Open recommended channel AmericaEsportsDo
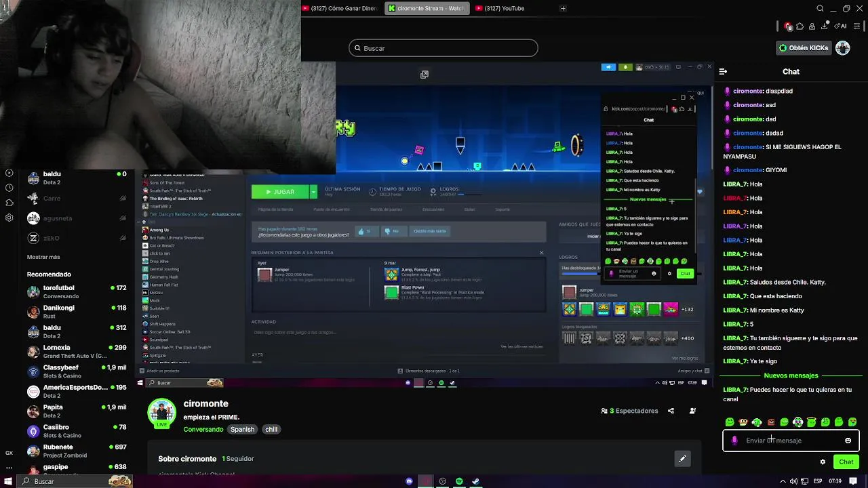 76,391
